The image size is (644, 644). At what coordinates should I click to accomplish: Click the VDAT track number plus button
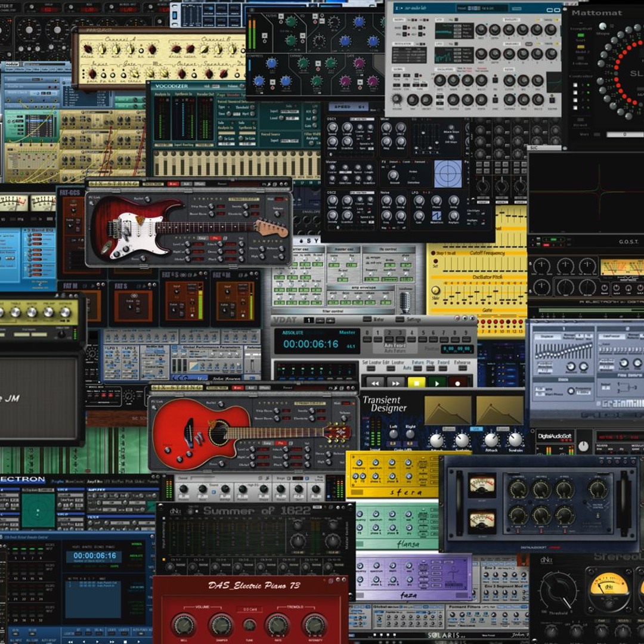(x=330, y=320)
